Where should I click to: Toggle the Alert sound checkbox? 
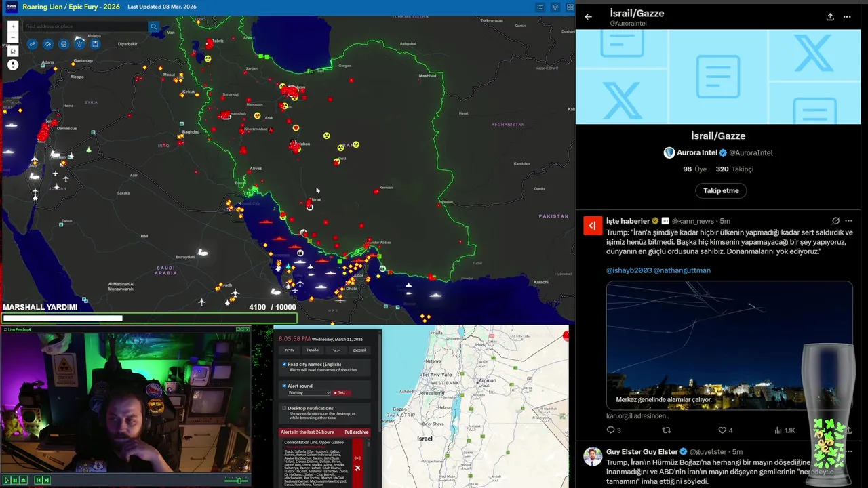[x=284, y=386]
